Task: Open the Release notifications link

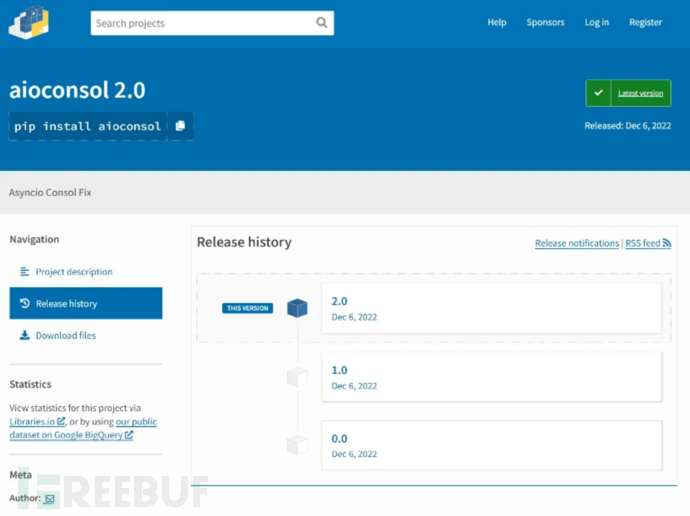Action: [576, 243]
